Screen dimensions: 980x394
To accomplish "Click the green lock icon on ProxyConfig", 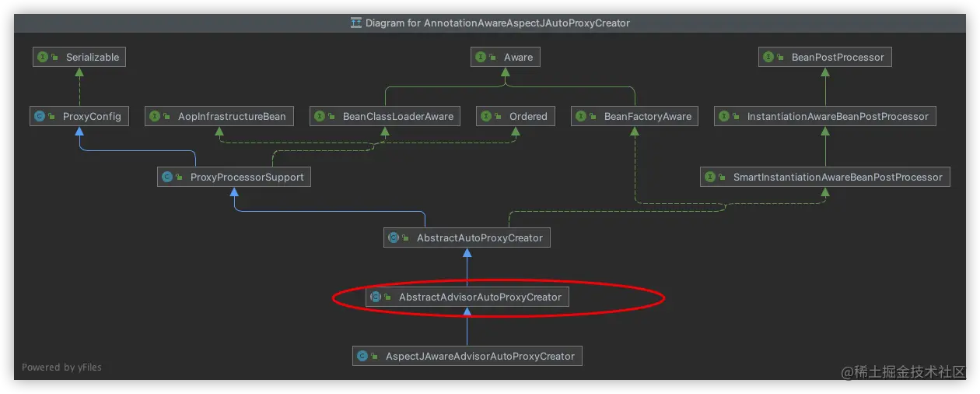I will tap(53, 117).
